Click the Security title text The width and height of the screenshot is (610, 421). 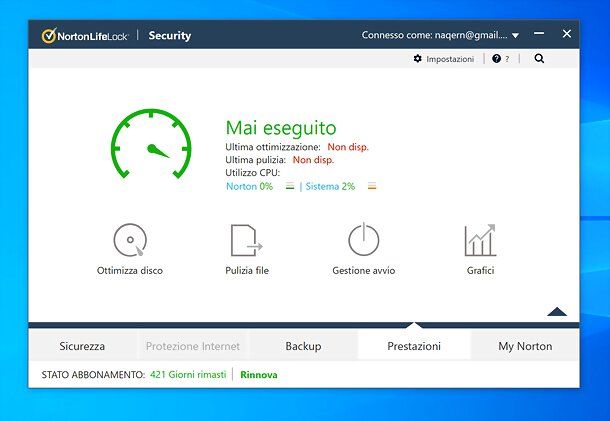170,36
